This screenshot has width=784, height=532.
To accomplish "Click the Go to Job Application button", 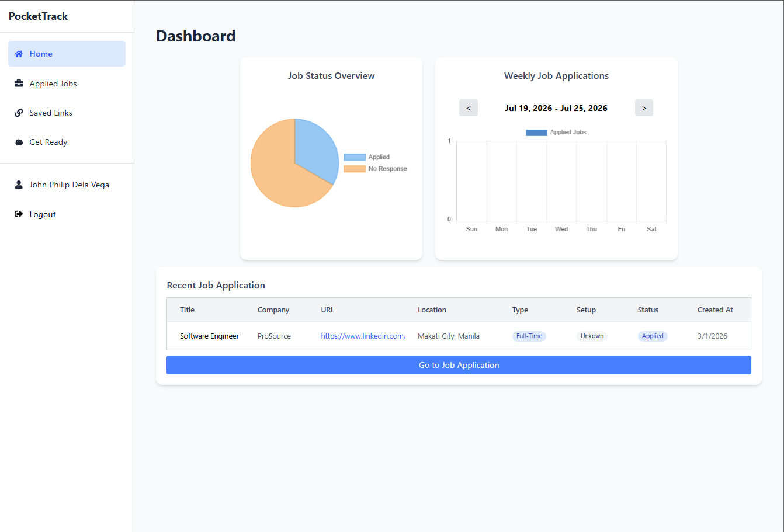I will coord(459,365).
